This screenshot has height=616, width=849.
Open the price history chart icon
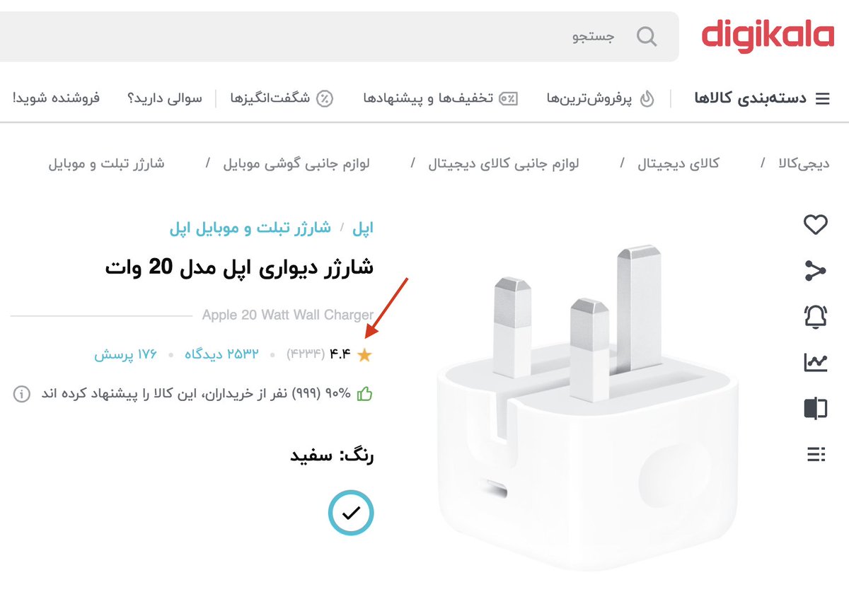pos(816,363)
